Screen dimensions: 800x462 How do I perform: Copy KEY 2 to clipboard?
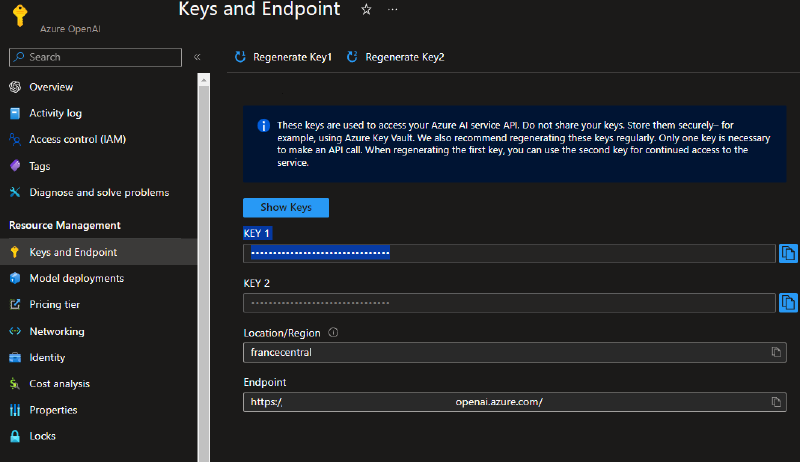(788, 302)
